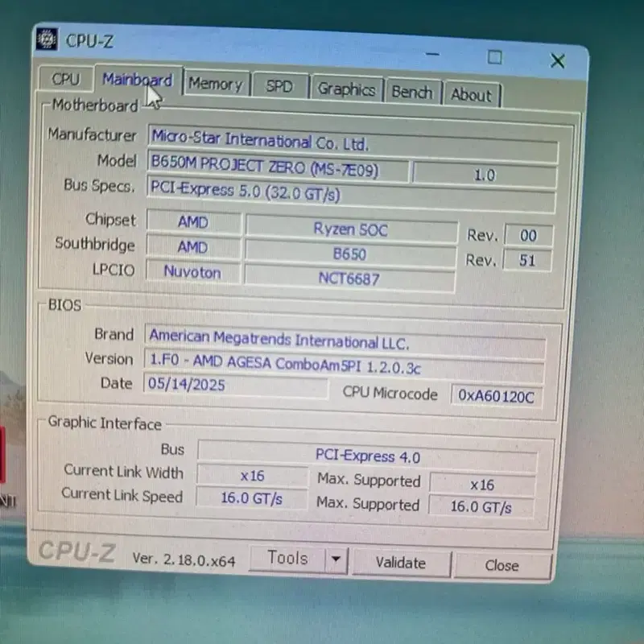Click the CPU-Z window title text
Viewport: 644px width, 644px height.
point(89,41)
